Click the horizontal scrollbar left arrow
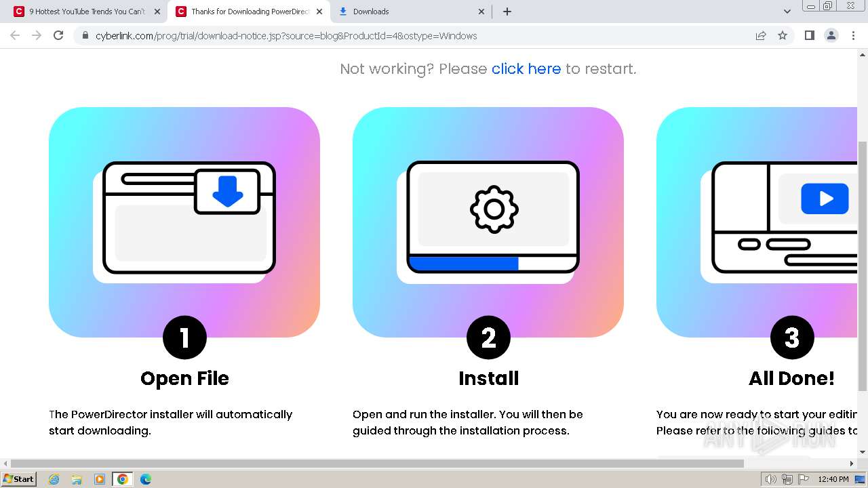 coord(5,464)
